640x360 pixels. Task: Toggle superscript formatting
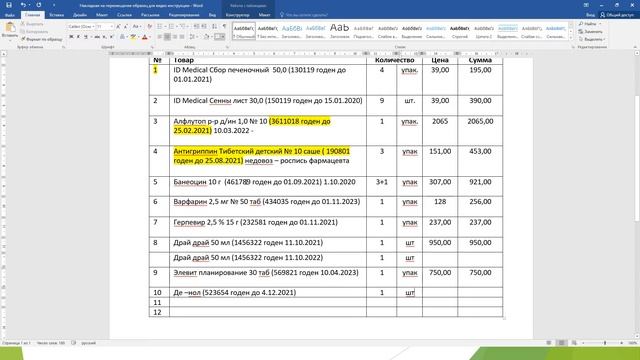tap(111, 37)
